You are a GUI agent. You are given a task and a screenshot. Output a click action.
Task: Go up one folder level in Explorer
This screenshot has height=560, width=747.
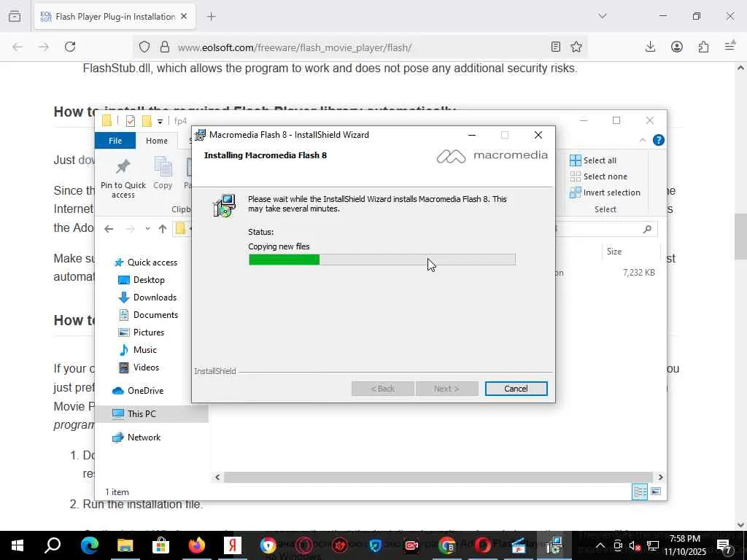163,229
